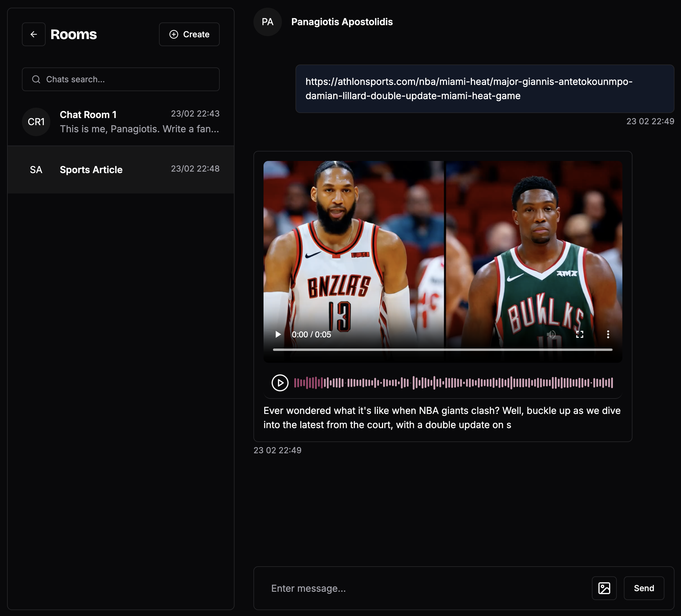
Task: Click the attach image icon
Action: [x=604, y=588]
